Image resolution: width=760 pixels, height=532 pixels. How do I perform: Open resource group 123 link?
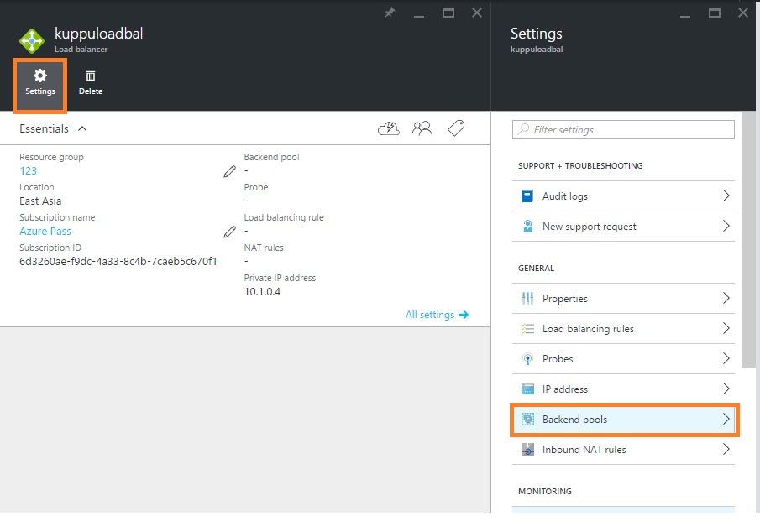[29, 171]
